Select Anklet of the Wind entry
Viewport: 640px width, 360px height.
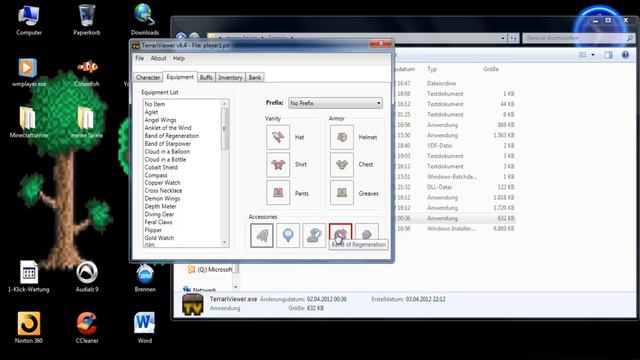click(168, 128)
